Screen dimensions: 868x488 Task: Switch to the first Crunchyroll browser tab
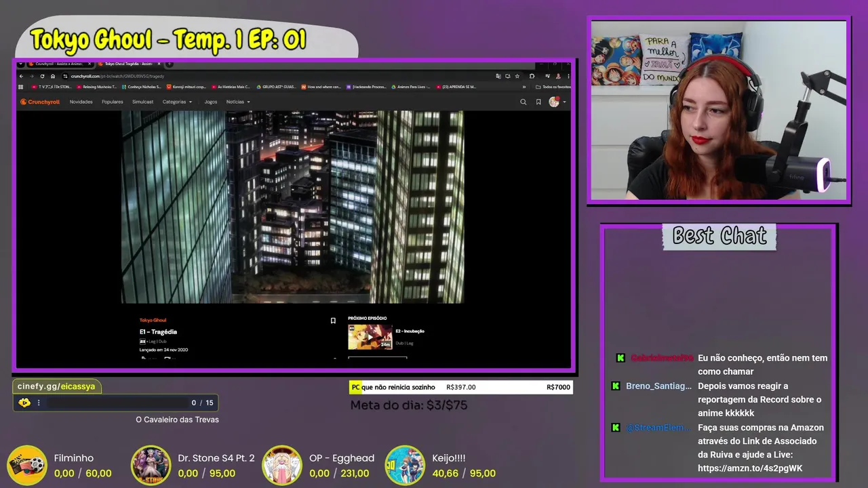coord(60,64)
